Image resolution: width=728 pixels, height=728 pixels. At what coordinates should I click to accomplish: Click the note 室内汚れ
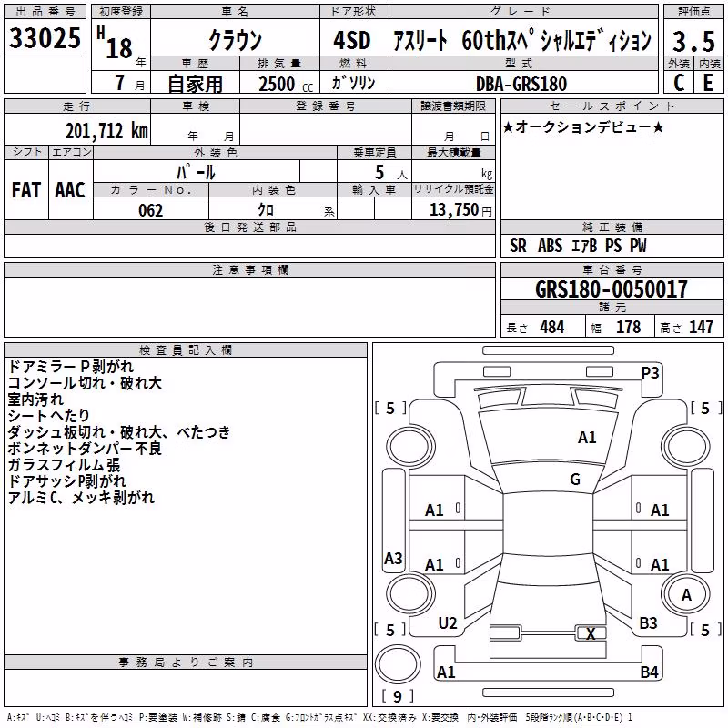pyautogui.click(x=35, y=399)
